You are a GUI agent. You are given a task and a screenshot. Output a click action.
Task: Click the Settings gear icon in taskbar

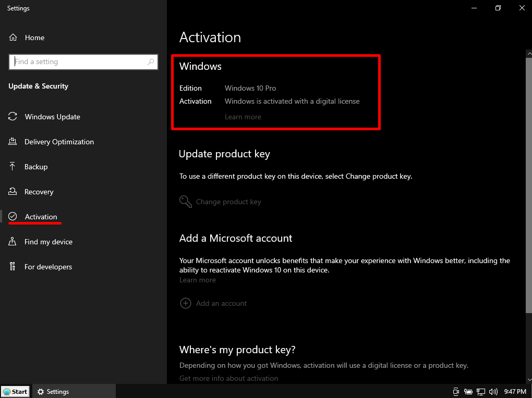(x=41, y=392)
